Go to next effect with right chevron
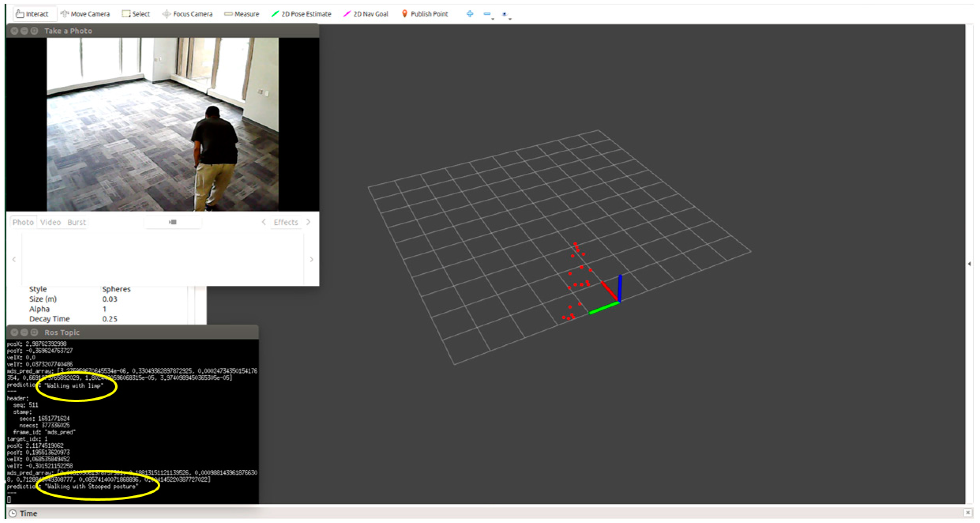 [x=309, y=222]
